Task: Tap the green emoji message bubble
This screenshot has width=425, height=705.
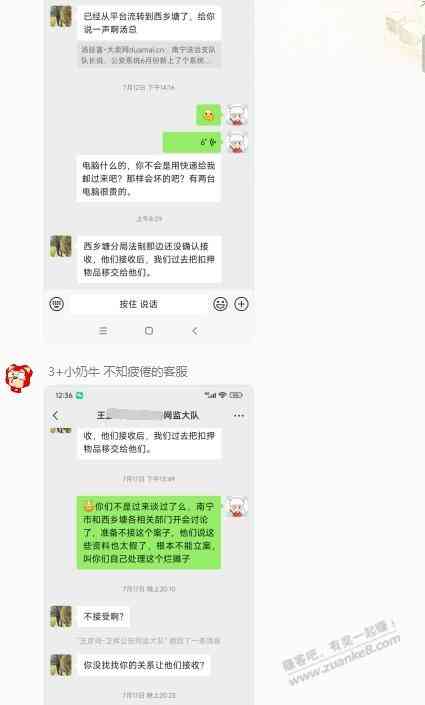Action: point(208,115)
